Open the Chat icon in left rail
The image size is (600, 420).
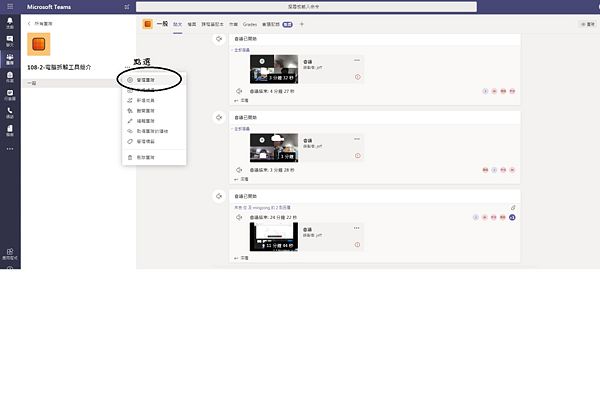click(10, 42)
